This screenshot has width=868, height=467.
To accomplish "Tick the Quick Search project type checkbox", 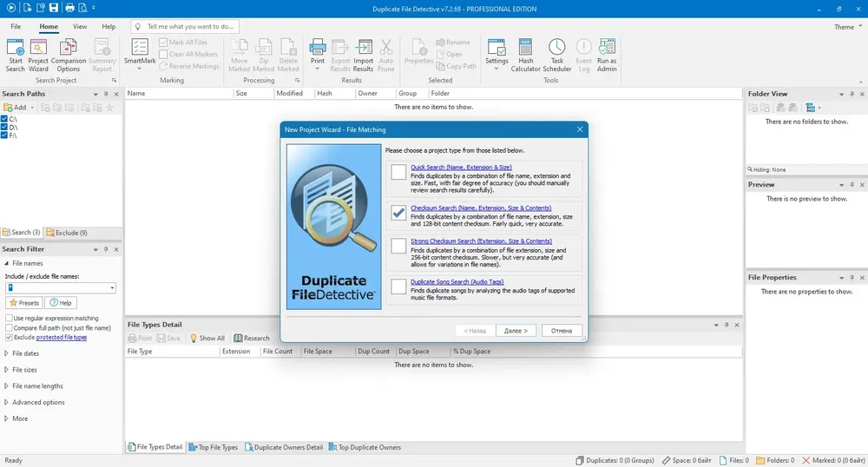I will point(398,172).
